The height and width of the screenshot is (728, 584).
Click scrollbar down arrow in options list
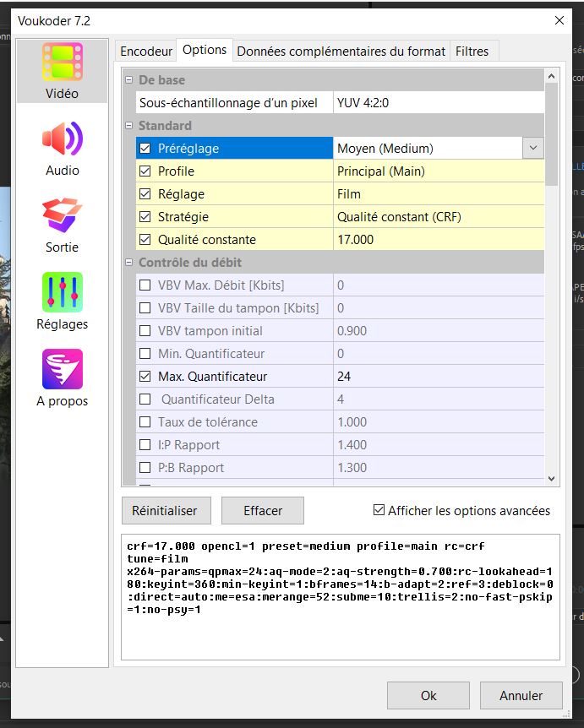(x=552, y=478)
